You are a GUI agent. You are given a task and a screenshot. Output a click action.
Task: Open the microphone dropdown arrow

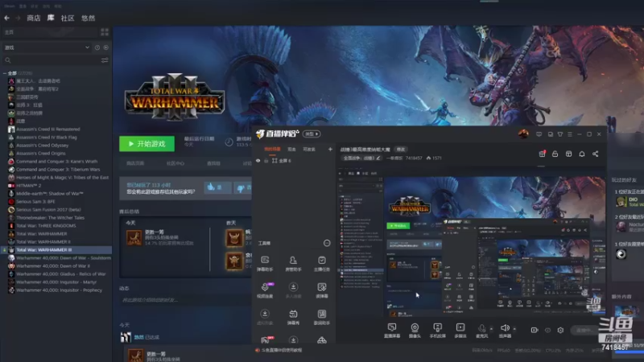[491, 328]
